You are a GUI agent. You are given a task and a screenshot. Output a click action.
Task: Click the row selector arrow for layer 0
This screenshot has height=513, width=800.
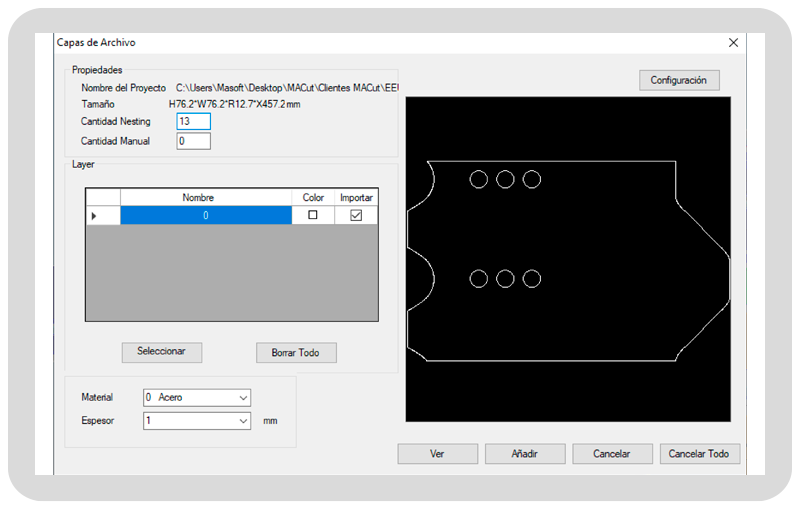click(x=95, y=216)
